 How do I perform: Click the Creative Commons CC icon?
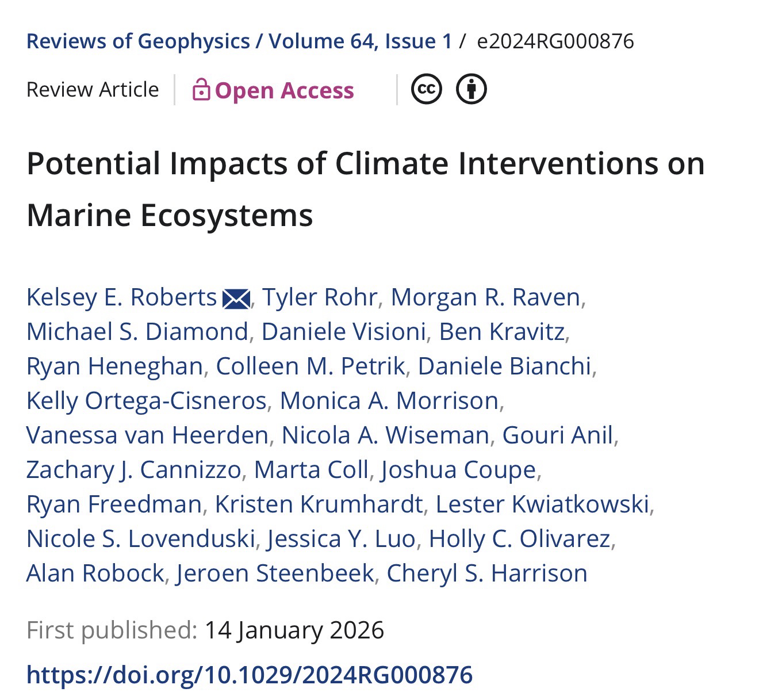tap(427, 89)
